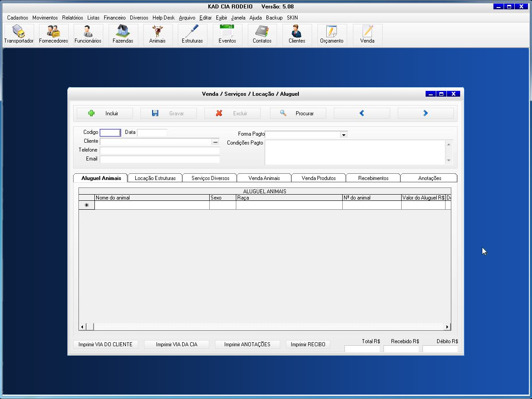Open the Venda toolbar icon

click(x=368, y=35)
